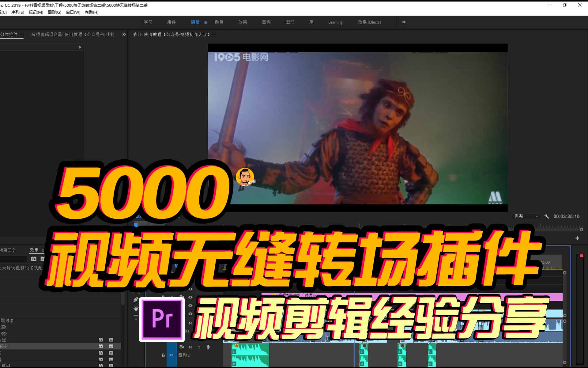Switch to the 效果 (Effects) workspace
This screenshot has width=588, height=368.
369,22
